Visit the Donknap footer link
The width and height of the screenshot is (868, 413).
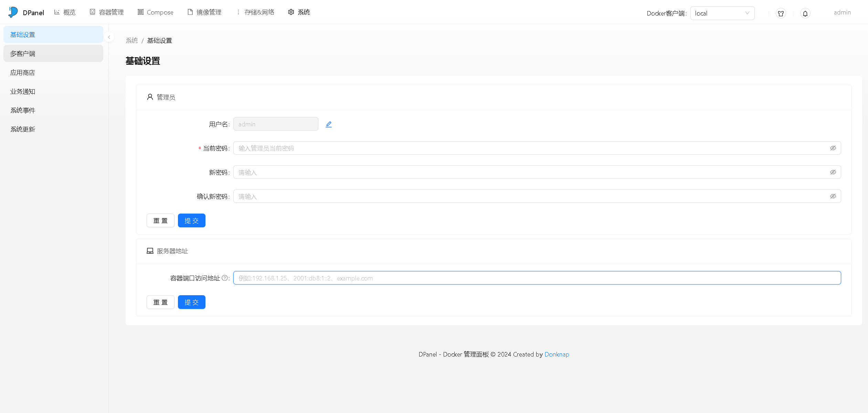(x=557, y=354)
